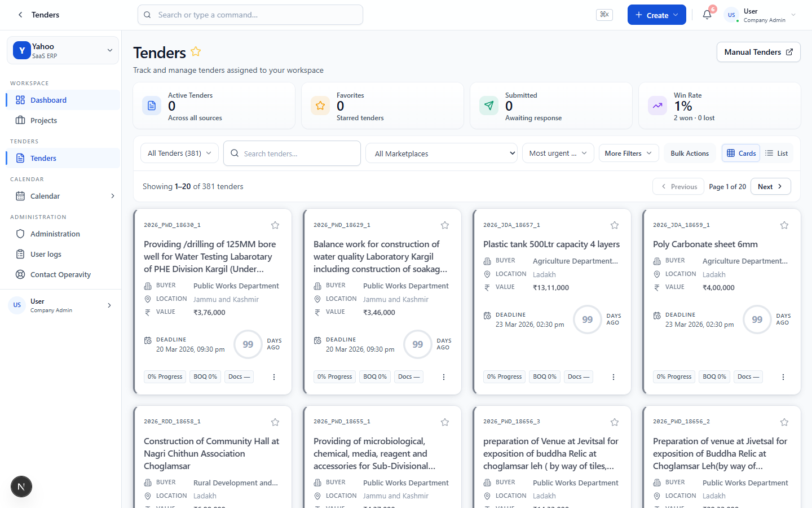Go back using the arrow beside Tenders
The height and width of the screenshot is (508, 812).
click(20, 15)
